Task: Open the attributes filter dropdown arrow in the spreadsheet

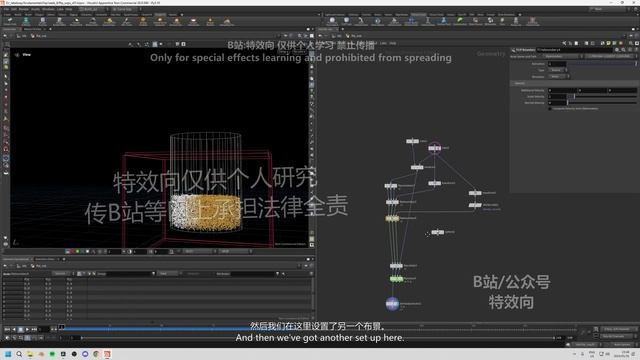Action: tap(278, 273)
